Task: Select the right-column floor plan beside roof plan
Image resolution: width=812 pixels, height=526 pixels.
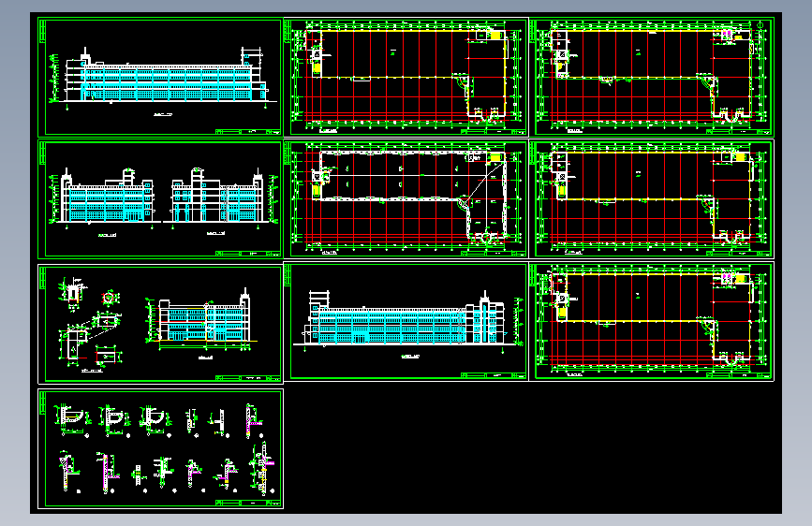Action: point(652,199)
